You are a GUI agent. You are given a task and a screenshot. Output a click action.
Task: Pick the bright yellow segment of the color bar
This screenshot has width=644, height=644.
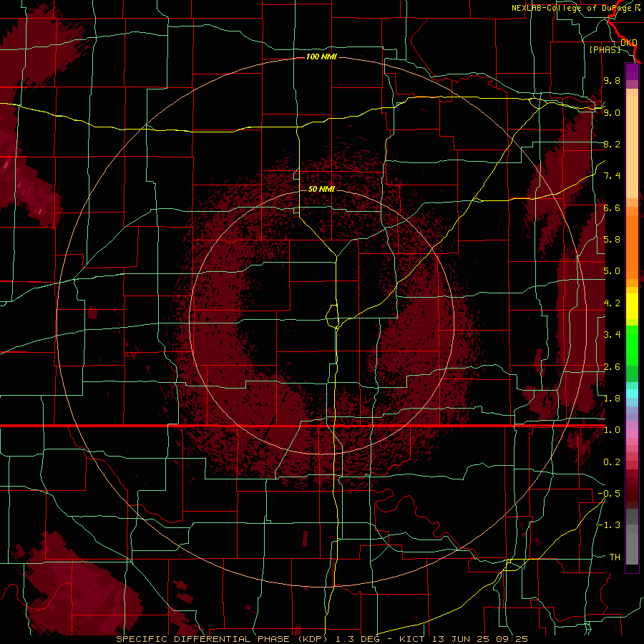tap(632, 306)
